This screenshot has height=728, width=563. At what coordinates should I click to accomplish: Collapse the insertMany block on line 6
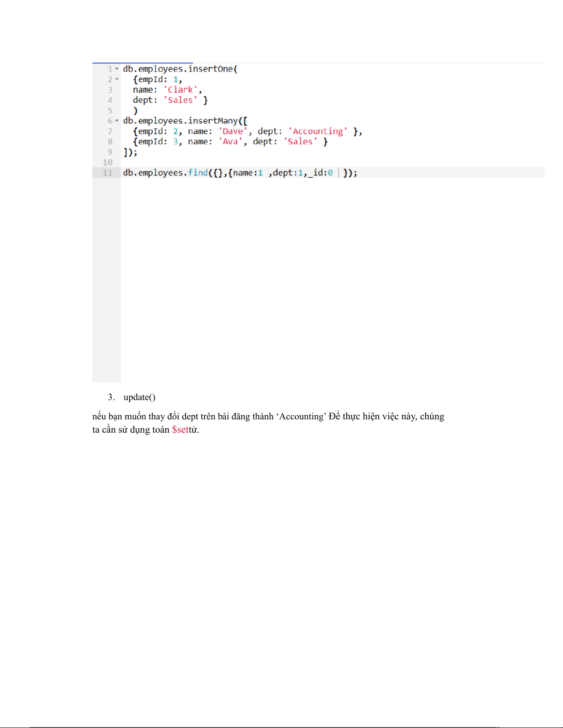pyautogui.click(x=117, y=121)
